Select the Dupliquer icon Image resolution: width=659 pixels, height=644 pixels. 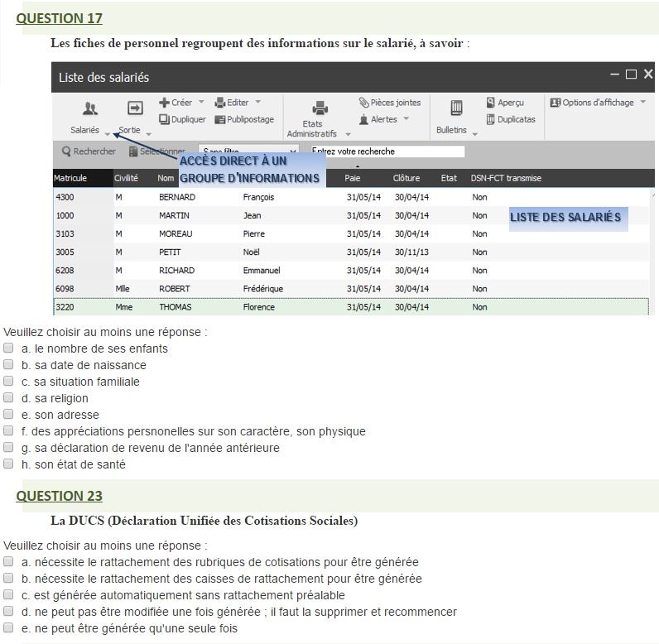164,119
